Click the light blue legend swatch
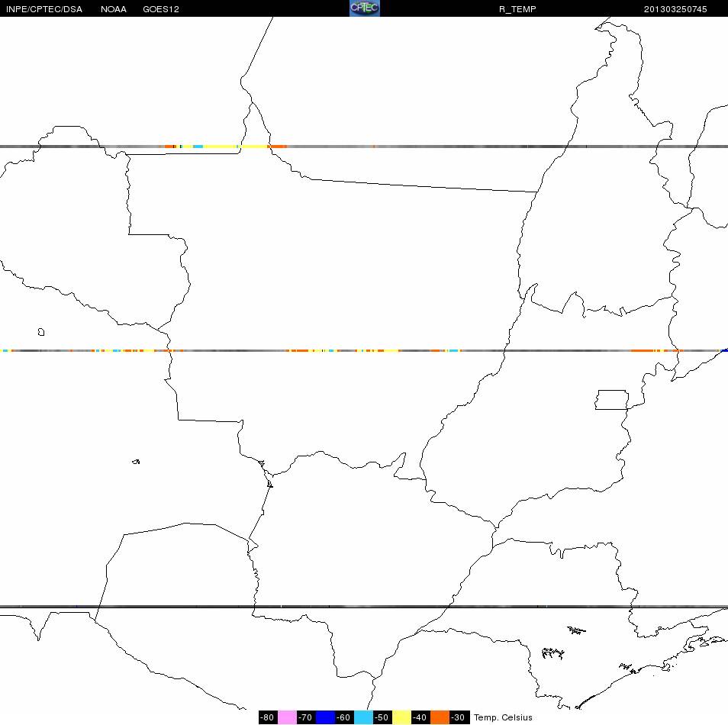This screenshot has height=725, width=728. pos(363,717)
